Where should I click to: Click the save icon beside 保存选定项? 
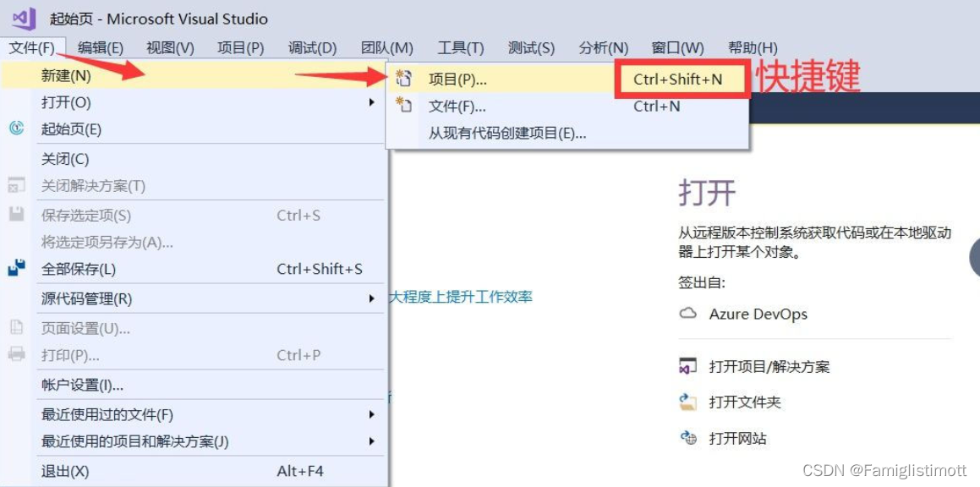[x=17, y=215]
